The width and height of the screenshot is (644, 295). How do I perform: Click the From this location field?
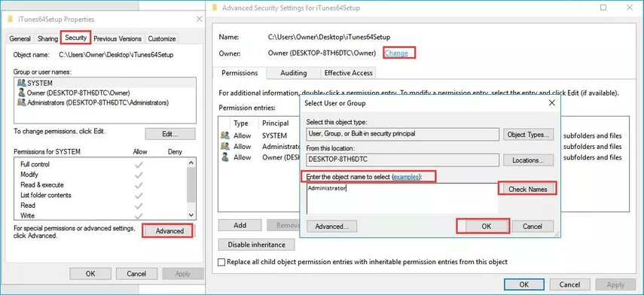(x=402, y=160)
